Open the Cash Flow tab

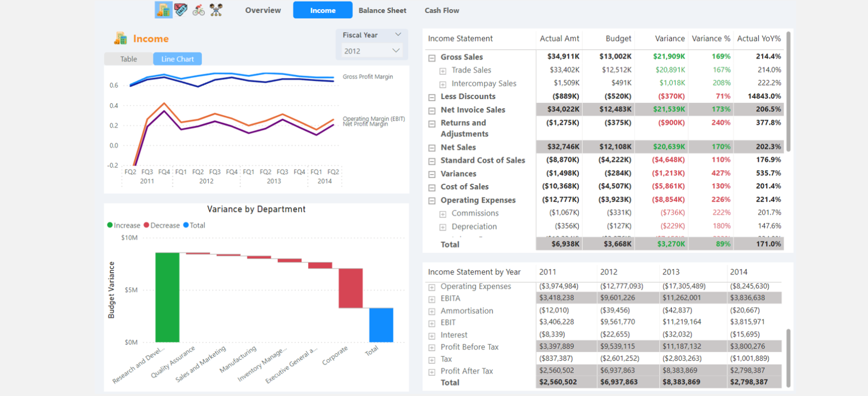point(442,10)
